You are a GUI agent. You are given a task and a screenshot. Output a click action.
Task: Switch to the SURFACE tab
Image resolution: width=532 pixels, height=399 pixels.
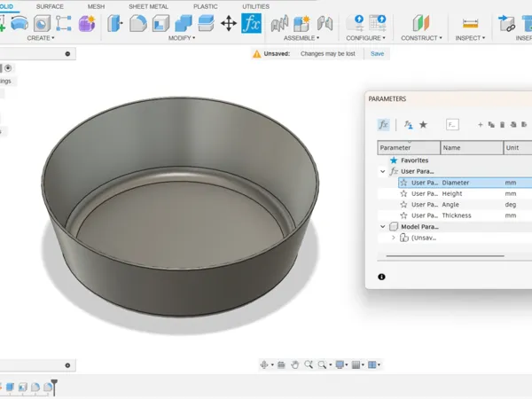(50, 6)
